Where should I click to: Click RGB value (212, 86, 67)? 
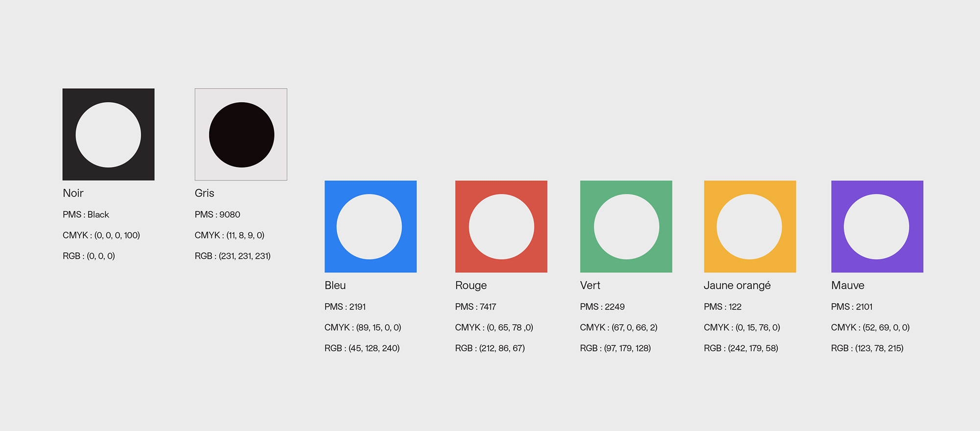pyautogui.click(x=490, y=348)
